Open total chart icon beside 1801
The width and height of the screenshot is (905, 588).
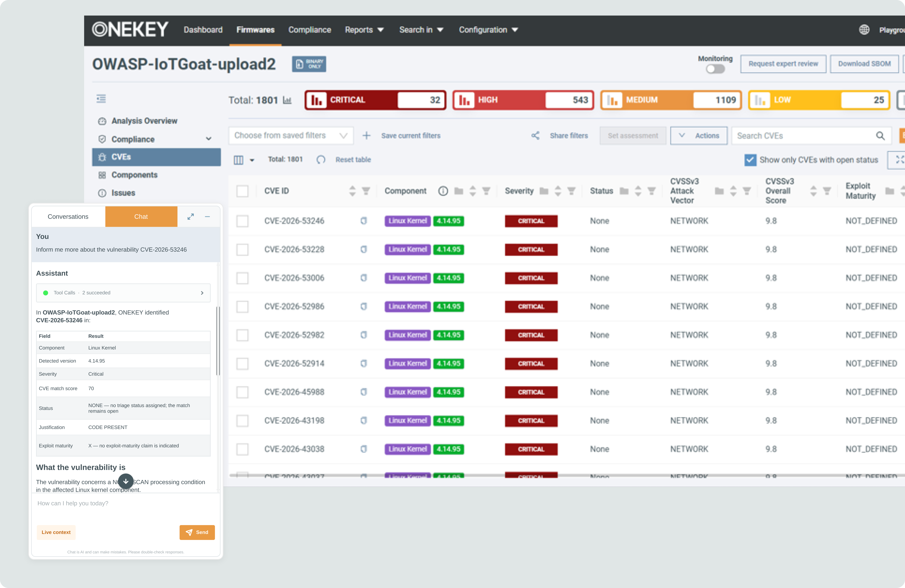point(287,100)
